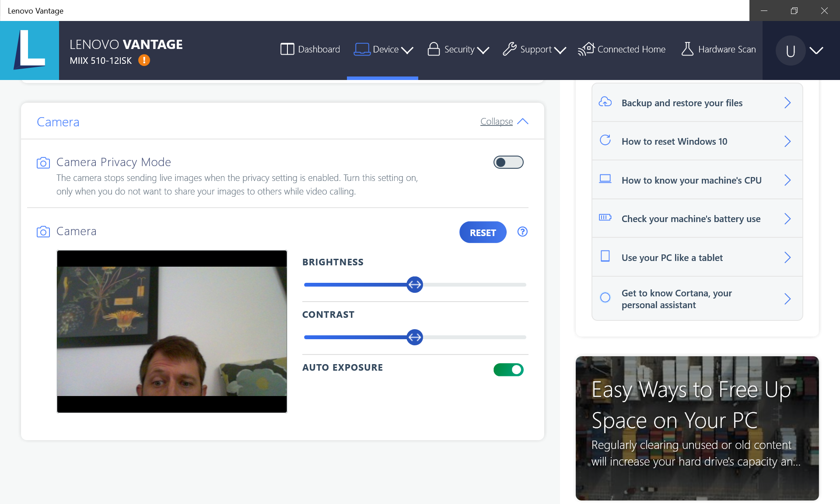Open the Hardware Scan page
This screenshot has height=504, width=840.
pos(718,49)
